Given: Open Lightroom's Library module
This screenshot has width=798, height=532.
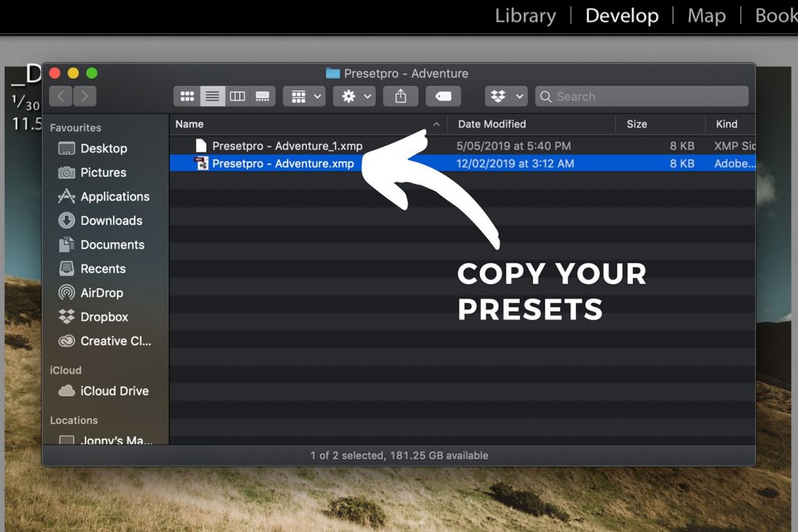Looking at the screenshot, I should [x=525, y=16].
